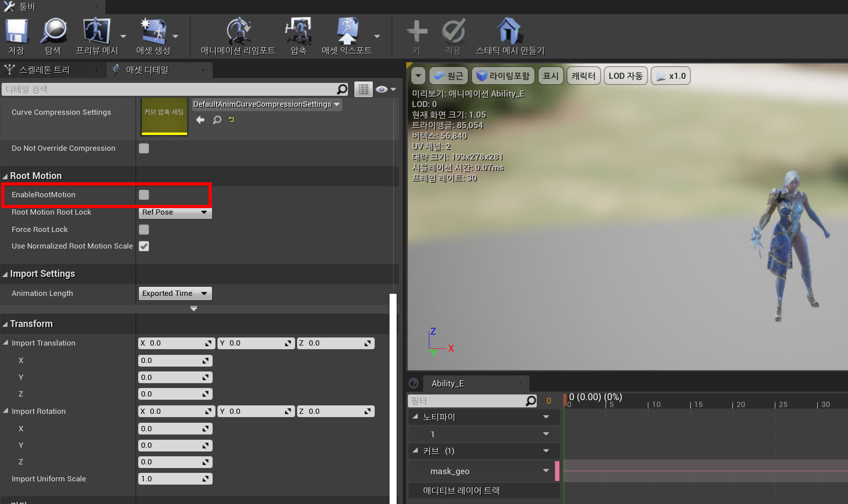Image resolution: width=848 pixels, height=504 pixels.
Task: Switch to 애셋 디테일 tab
Action: click(x=147, y=70)
